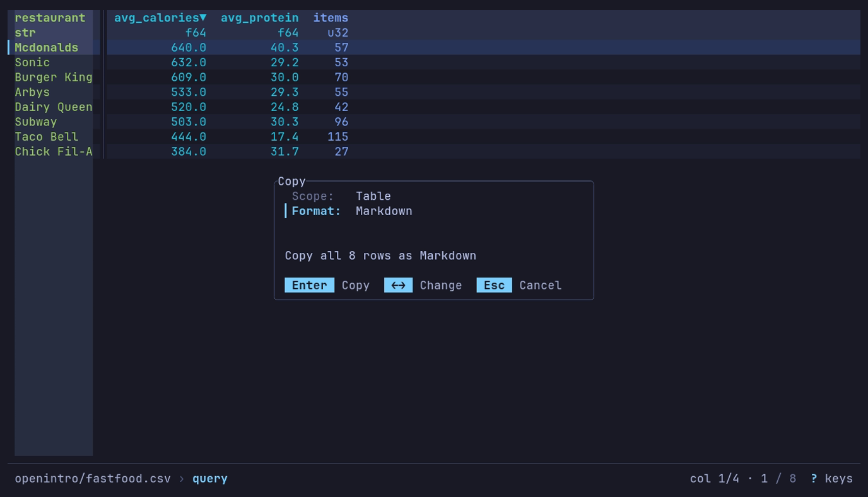
Task: Click the restaurant column header
Action: [50, 18]
